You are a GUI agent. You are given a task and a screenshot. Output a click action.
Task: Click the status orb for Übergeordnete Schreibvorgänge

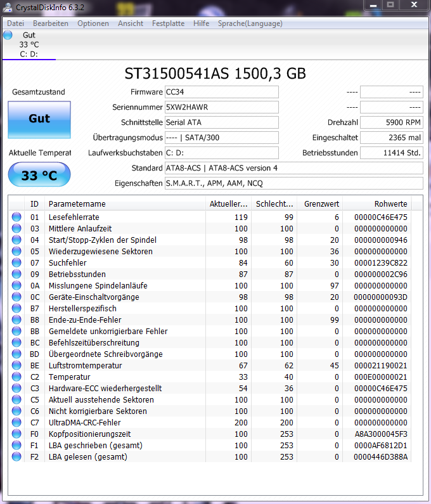point(16,354)
